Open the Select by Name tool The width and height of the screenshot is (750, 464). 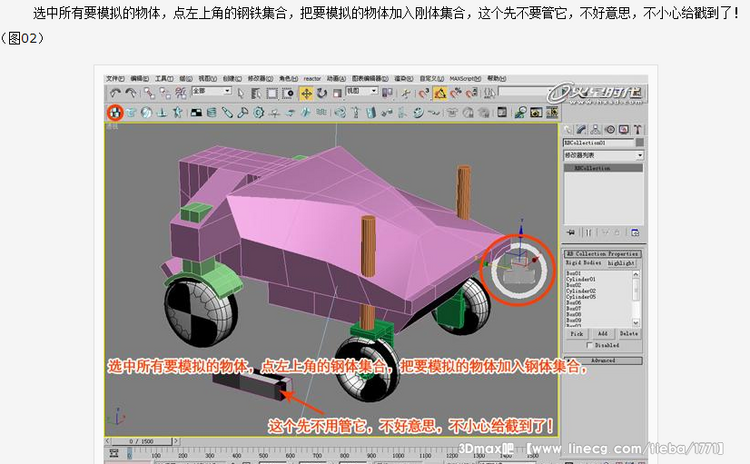click(x=256, y=93)
